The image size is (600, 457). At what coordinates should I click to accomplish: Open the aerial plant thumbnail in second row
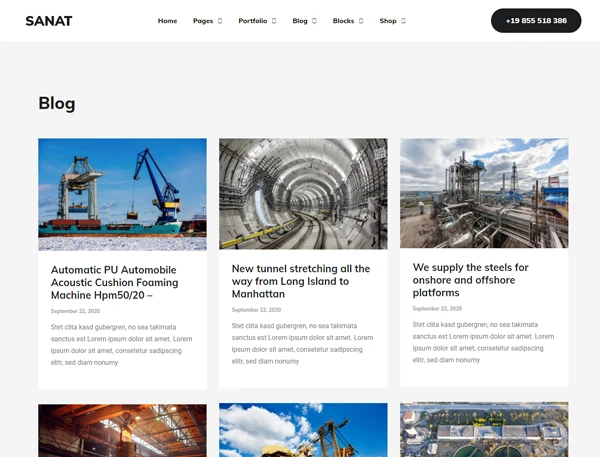tap(484, 430)
